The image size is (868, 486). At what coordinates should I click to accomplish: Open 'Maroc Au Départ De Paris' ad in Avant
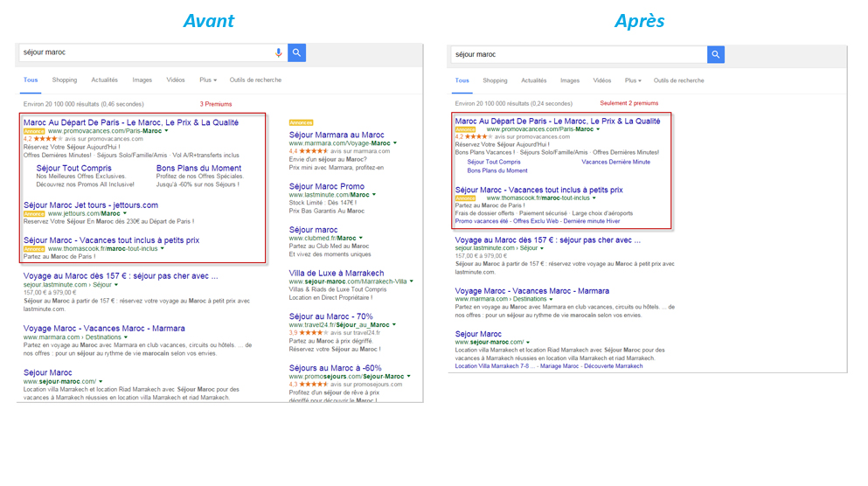[x=131, y=122]
